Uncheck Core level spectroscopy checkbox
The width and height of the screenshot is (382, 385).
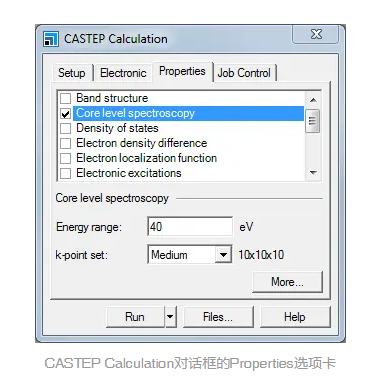[x=65, y=114]
